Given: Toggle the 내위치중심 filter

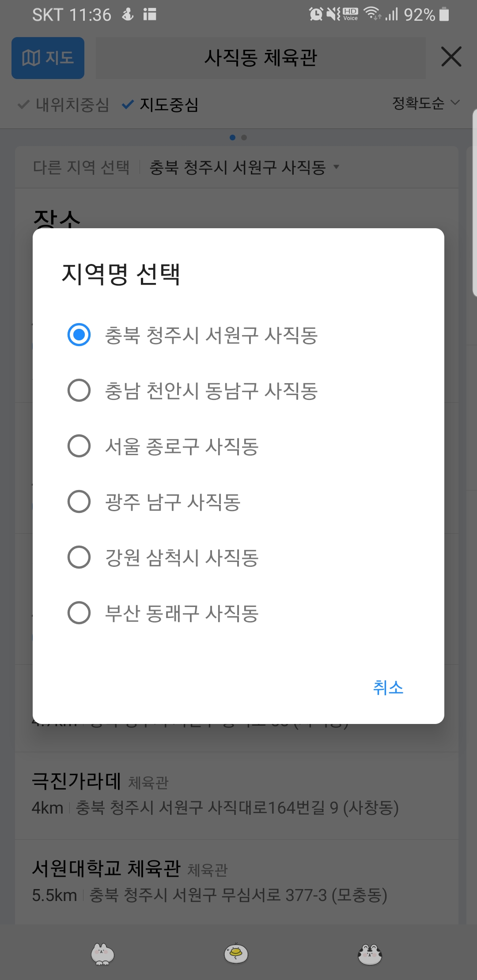Looking at the screenshot, I should click(x=64, y=105).
